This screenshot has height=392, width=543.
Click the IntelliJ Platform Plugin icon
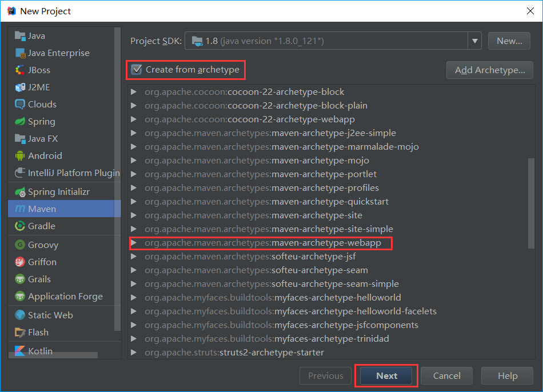click(20, 173)
